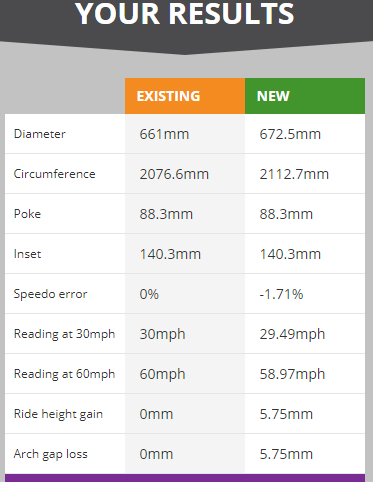Click the 58.97mph reading value
The image size is (373, 482).
292,374
